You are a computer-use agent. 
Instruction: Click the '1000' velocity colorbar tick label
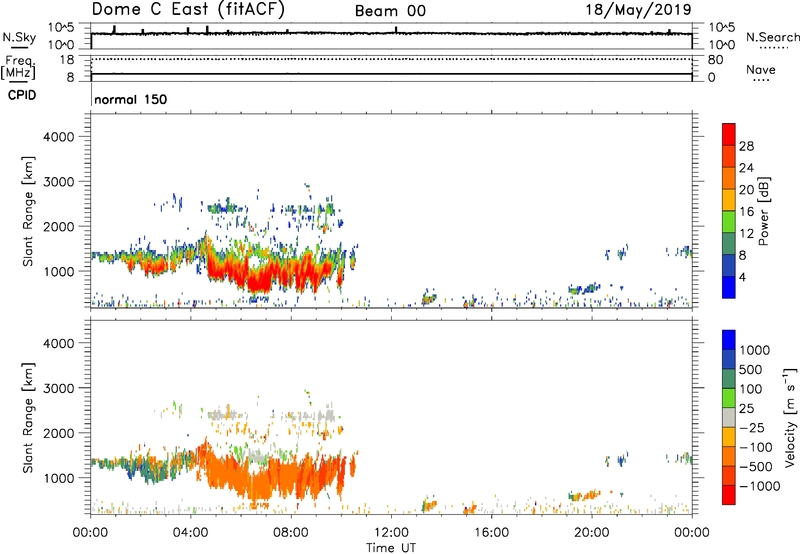click(755, 350)
